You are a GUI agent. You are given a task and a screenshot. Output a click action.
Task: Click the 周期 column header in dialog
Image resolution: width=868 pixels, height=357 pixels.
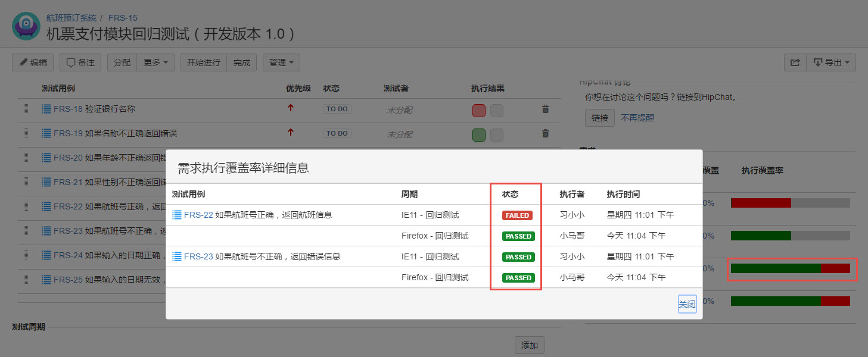(x=410, y=195)
